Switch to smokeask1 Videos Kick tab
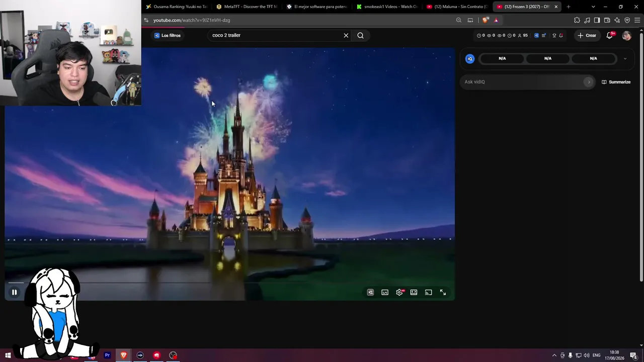Screen dimensions: 644x362 386,7
